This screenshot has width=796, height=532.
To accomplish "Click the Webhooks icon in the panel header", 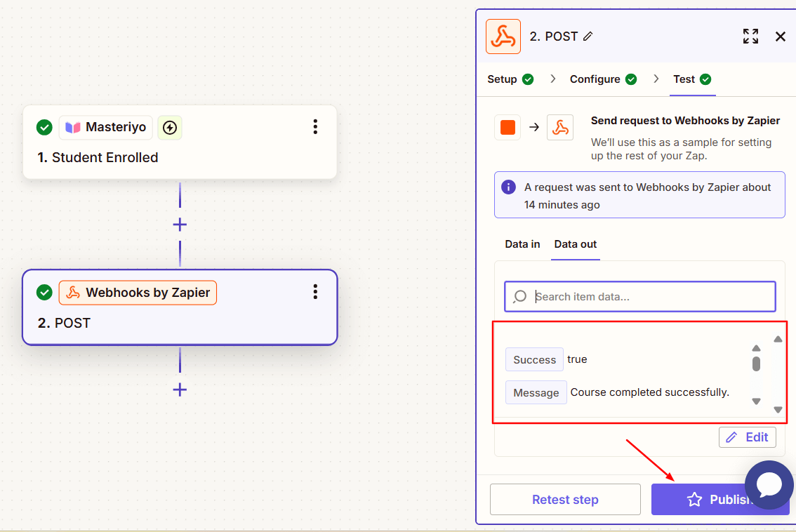I will 503,36.
